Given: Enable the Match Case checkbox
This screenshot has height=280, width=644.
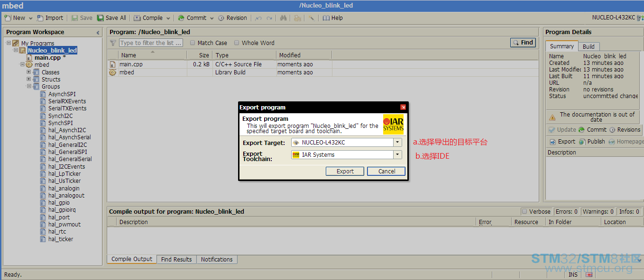Looking at the screenshot, I should click(193, 43).
